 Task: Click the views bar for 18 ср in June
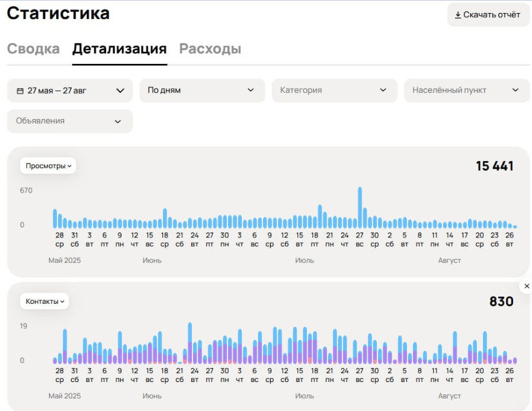coord(165,219)
